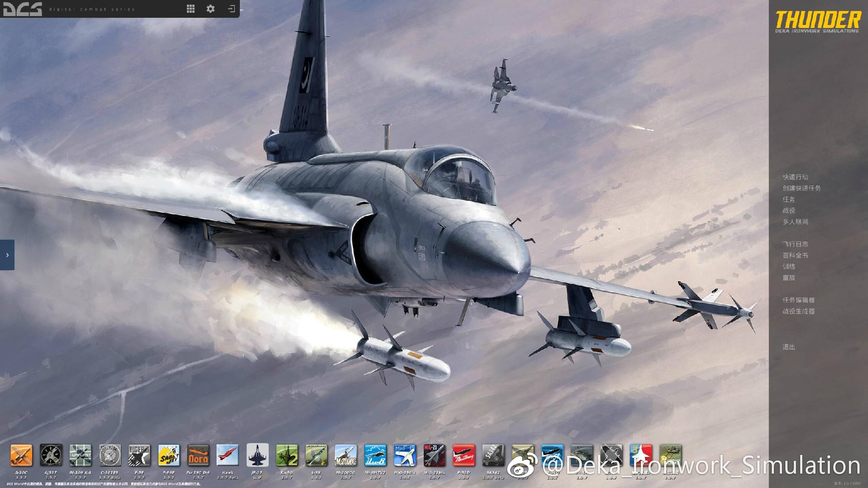Screen dimensions: 868x488
Task: Select the Flaming Cliffs 3 star icon
Action: pos(640,455)
